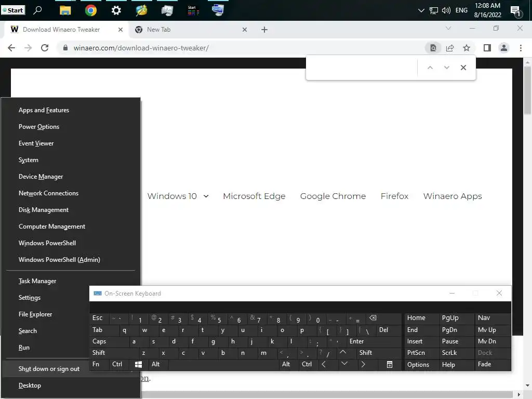Click the Fade key on On-Screen Keyboard
Screen dimensions: 532x399
pos(493,364)
